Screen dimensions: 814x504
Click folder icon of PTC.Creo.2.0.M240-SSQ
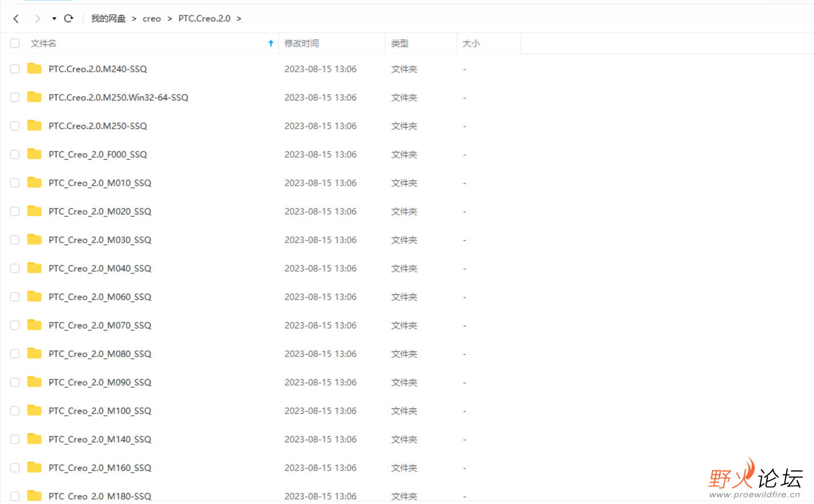click(34, 68)
